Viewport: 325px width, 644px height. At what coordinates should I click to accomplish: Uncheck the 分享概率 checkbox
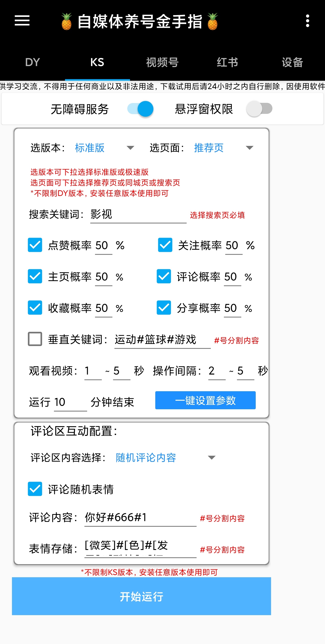[x=164, y=308]
